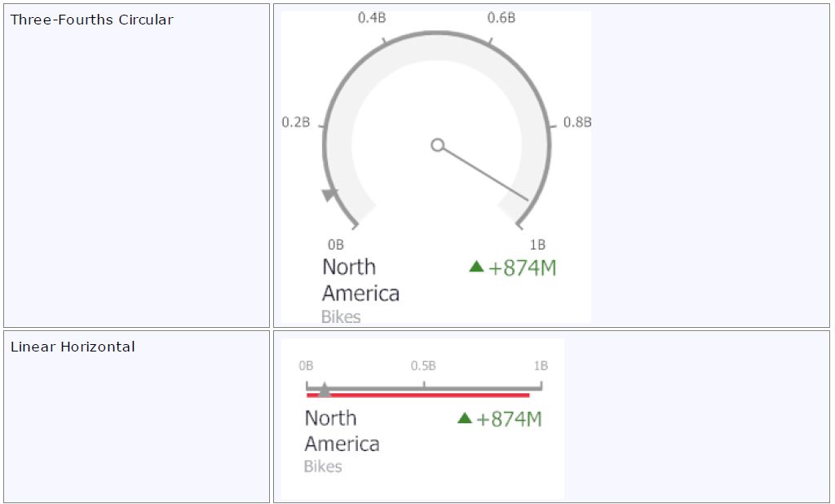Click the 0.5B tick label on the linear gauge
This screenshot has height=504, width=835.
point(423,365)
